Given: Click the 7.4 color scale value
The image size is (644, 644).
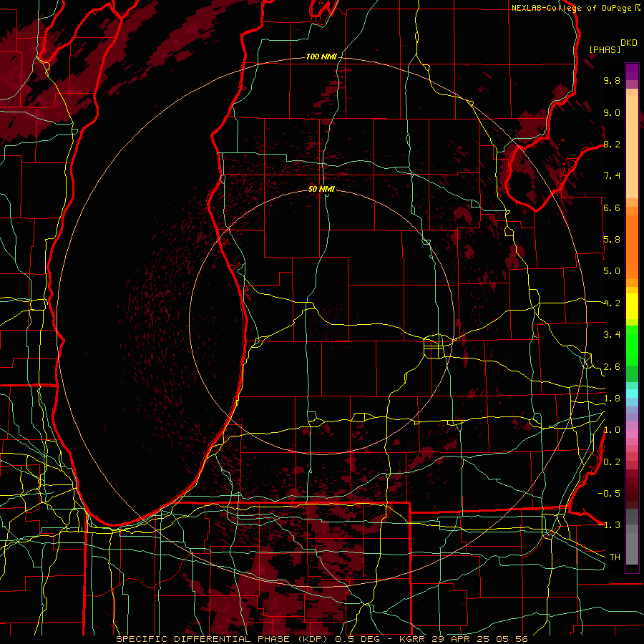Looking at the screenshot, I should (612, 176).
